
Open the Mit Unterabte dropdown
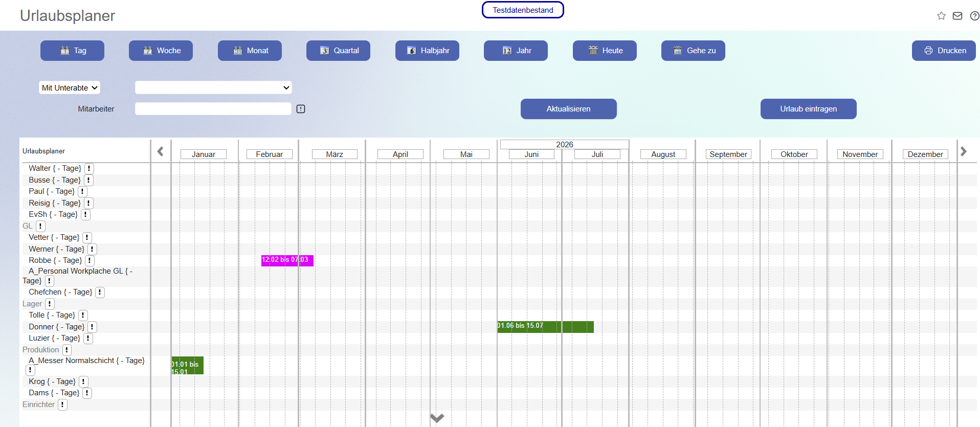pos(70,87)
